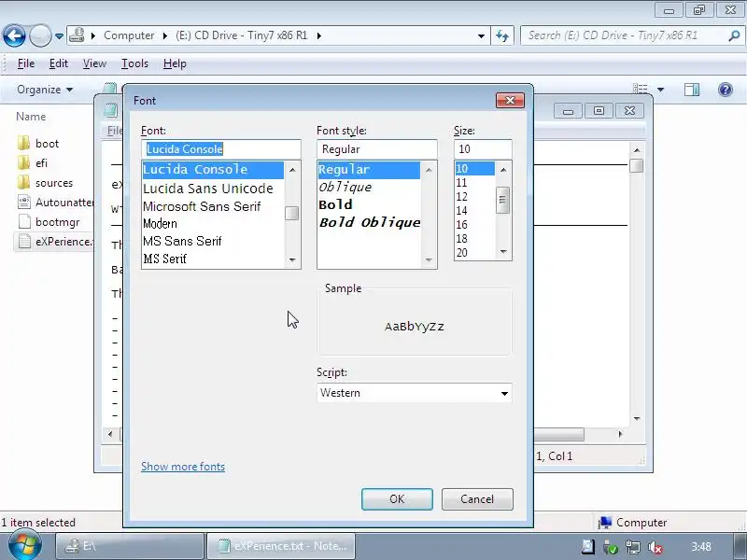Screen dimensions: 747x560
Task: Open the recent pages dropdown arrow
Action: (59, 36)
